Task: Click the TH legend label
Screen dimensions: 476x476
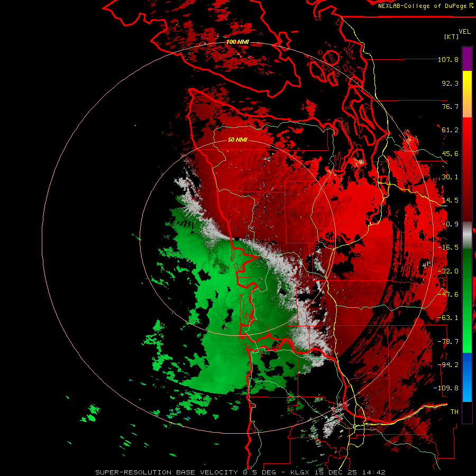Action: coord(454,412)
